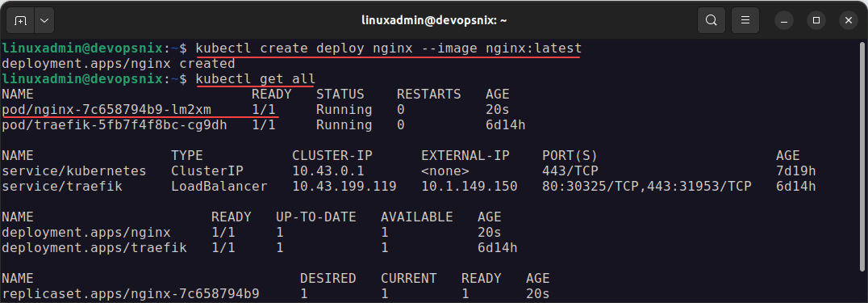Click the PORT(S) column header
Screen dimensions: 868x303
coord(570,155)
